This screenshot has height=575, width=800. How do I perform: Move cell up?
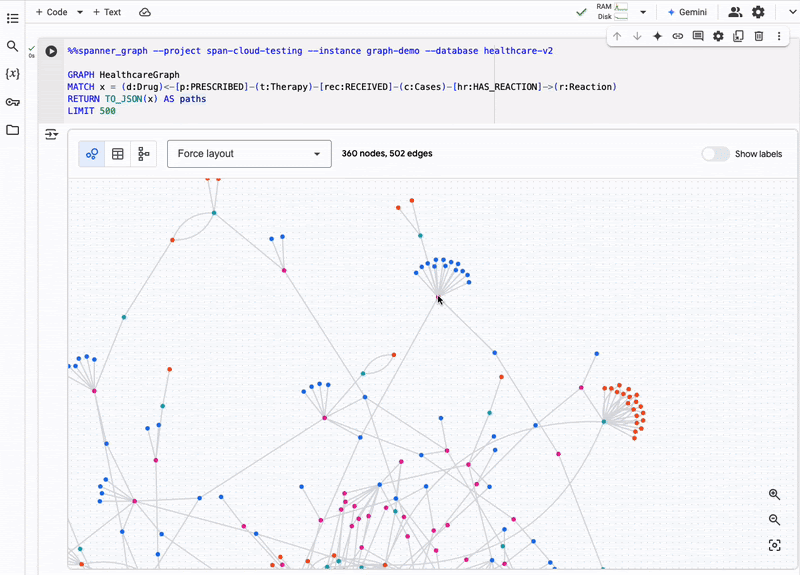[617, 36]
